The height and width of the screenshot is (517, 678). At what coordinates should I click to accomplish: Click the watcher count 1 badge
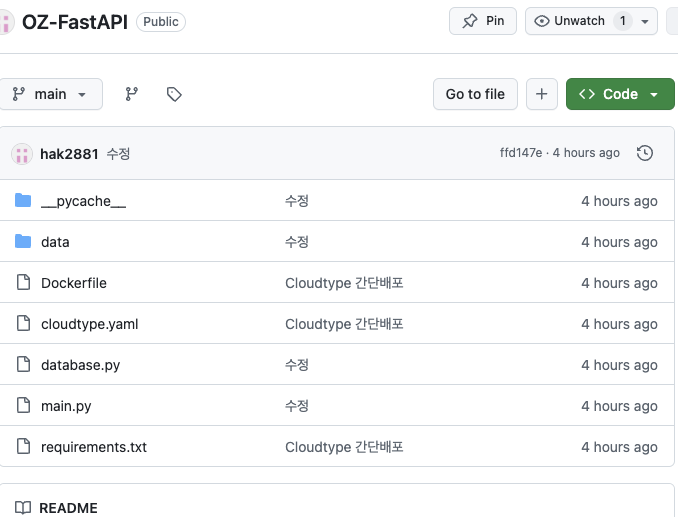click(623, 21)
